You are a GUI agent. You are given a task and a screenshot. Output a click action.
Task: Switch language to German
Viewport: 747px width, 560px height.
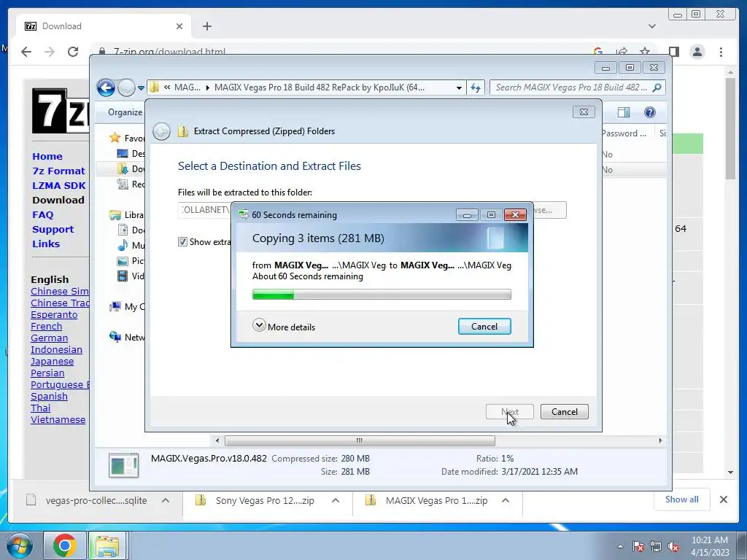[49, 338]
